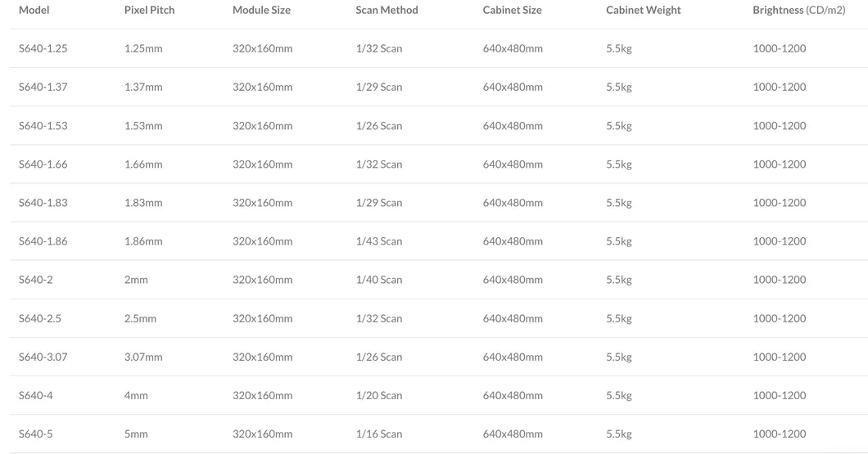The image size is (868, 454).
Task: Select the S640-5 model cell
Action: [x=35, y=434]
